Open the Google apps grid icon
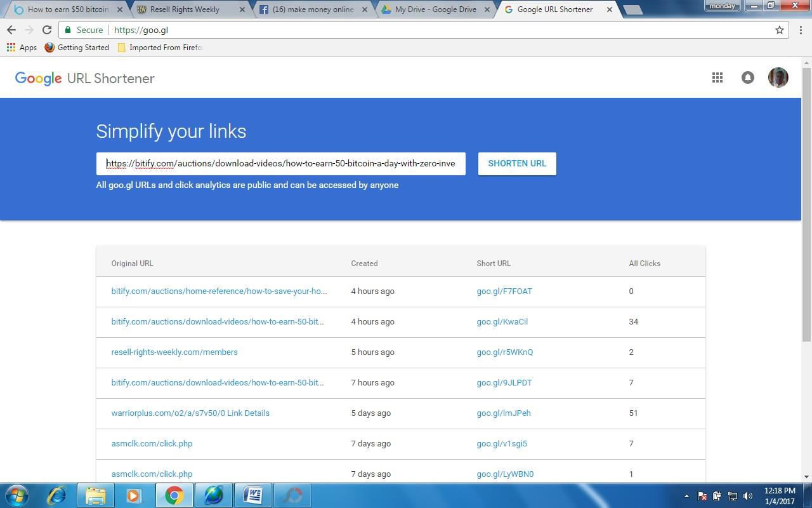The width and height of the screenshot is (812, 508). [717, 77]
